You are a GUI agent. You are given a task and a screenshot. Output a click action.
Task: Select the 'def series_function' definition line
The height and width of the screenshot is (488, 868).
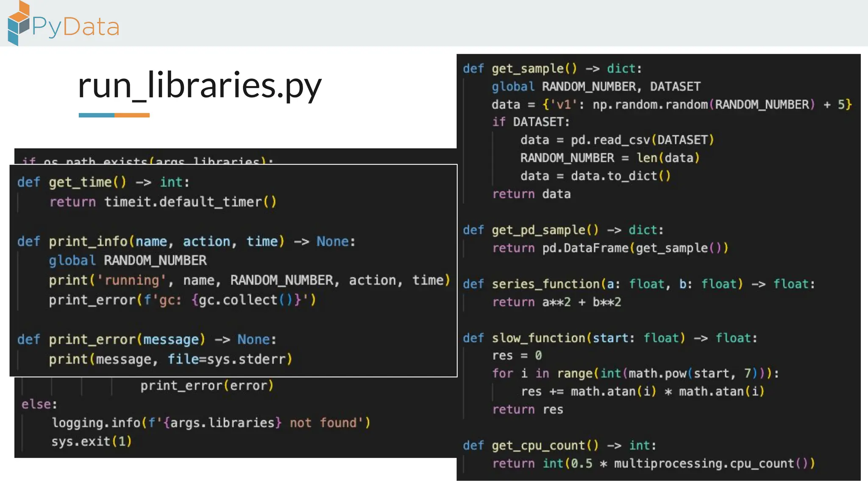639,284
